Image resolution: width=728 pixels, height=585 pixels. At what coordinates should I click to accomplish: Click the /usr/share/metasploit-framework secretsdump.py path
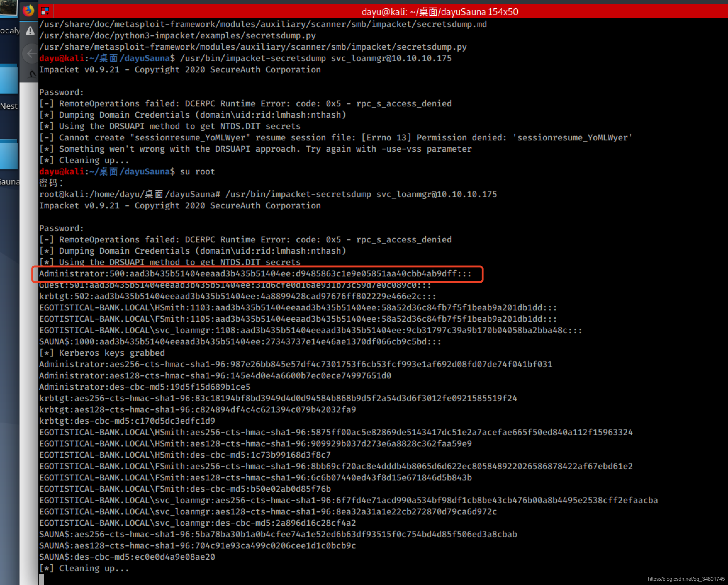253,47
